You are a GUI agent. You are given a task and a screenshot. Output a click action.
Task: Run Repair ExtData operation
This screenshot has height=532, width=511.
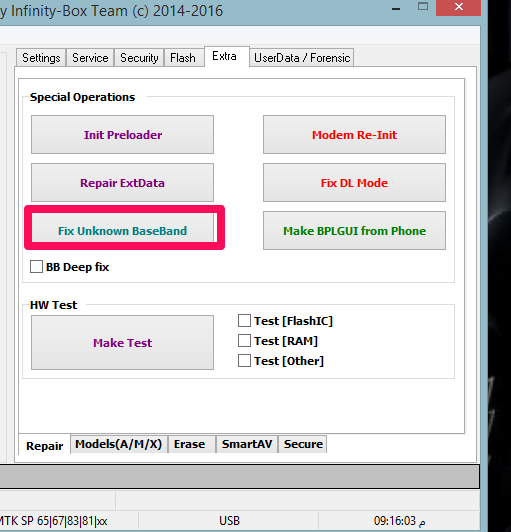(x=122, y=183)
